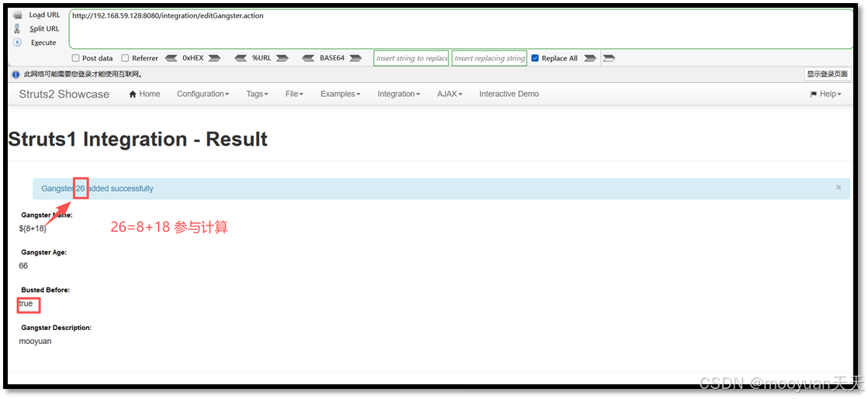Click the 显示登录页面 button
This screenshot has width=868, height=399.
[827, 74]
